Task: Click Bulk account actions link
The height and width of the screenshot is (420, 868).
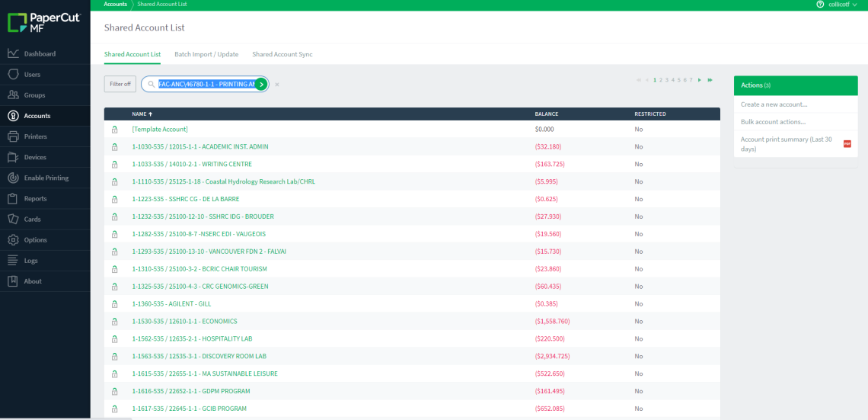Action: (773, 122)
